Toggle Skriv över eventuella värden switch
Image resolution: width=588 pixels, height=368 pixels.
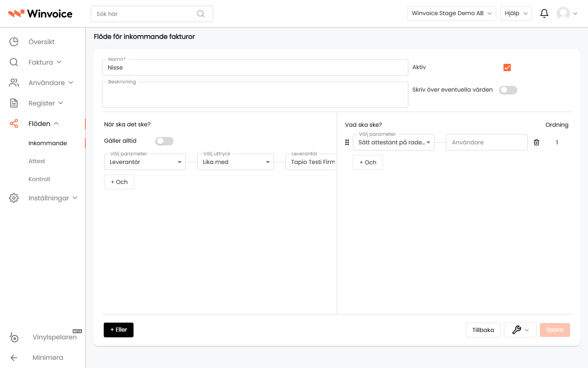pyautogui.click(x=508, y=90)
